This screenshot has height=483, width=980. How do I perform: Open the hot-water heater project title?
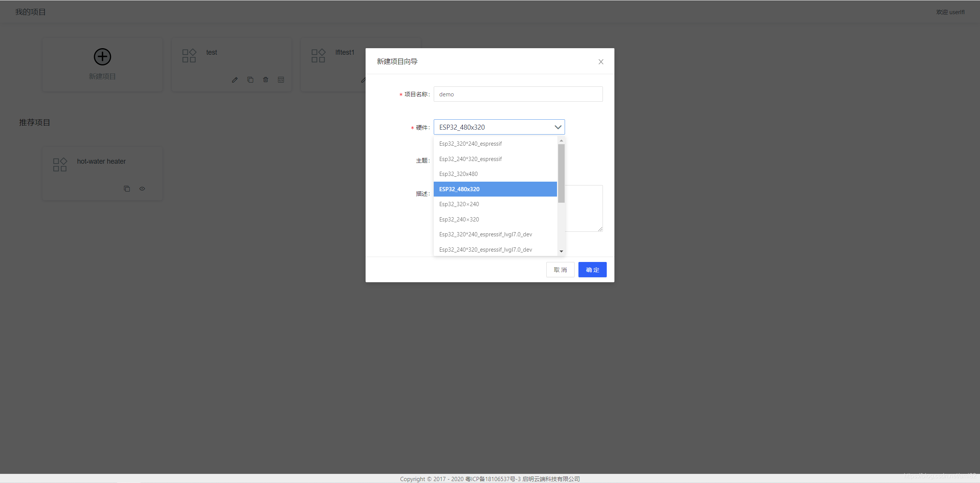tap(101, 161)
